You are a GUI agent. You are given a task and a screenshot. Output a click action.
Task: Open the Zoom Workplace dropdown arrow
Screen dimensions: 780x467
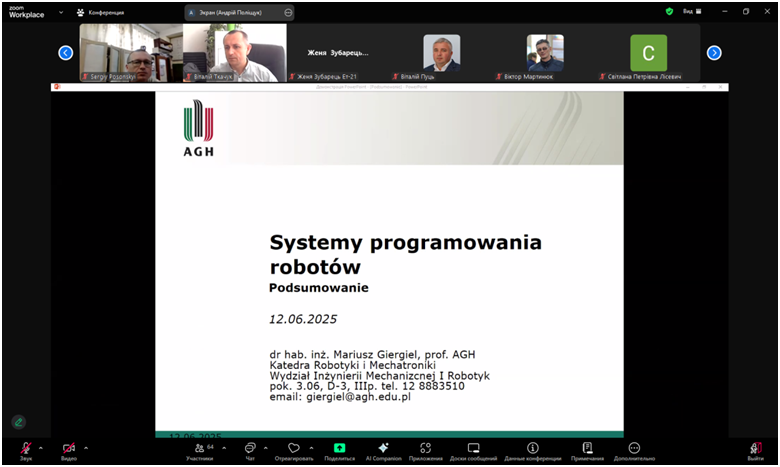(x=61, y=12)
